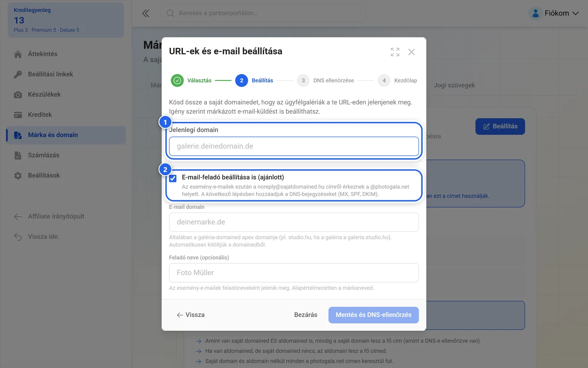588x368 pixels.
Task: Open Készülékek in the sidebar
Action: [66, 94]
